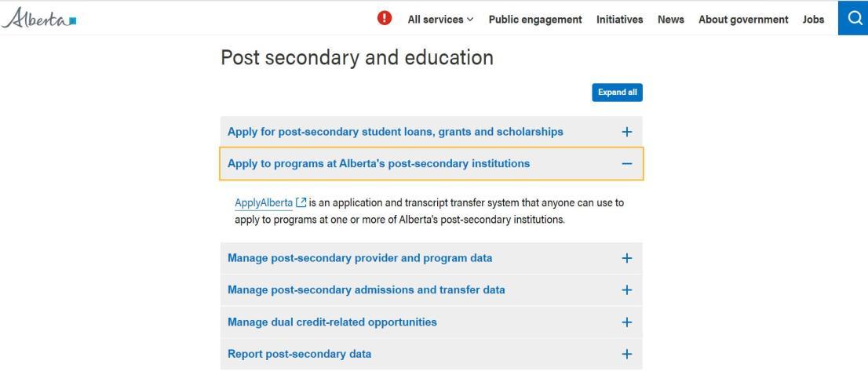Click plus icon for Report post-secondary data
This screenshot has height=375, width=868.
(626, 354)
